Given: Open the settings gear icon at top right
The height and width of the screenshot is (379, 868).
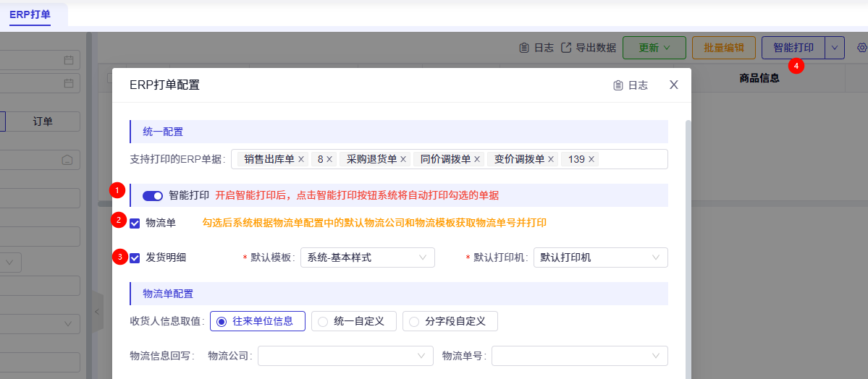Looking at the screenshot, I should coord(862,48).
